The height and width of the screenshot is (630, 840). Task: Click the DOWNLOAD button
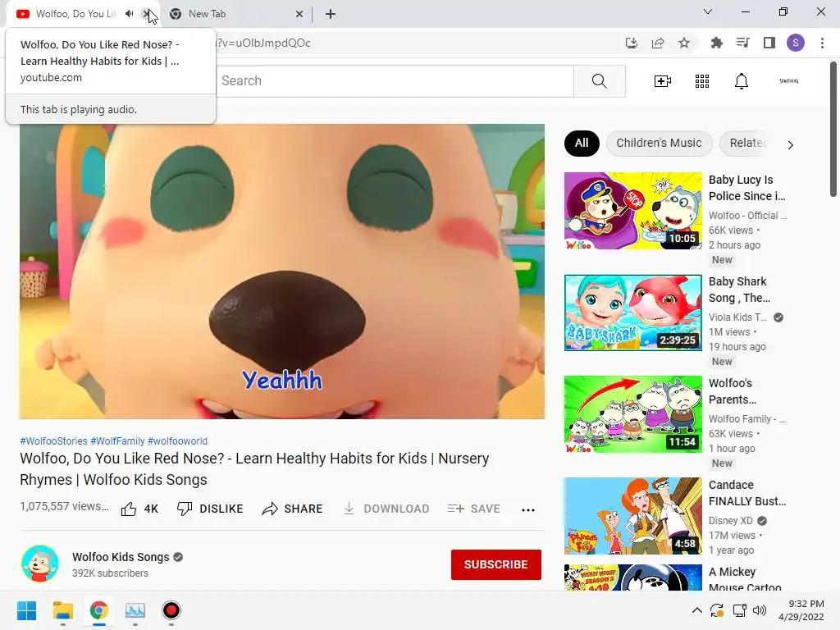(386, 509)
